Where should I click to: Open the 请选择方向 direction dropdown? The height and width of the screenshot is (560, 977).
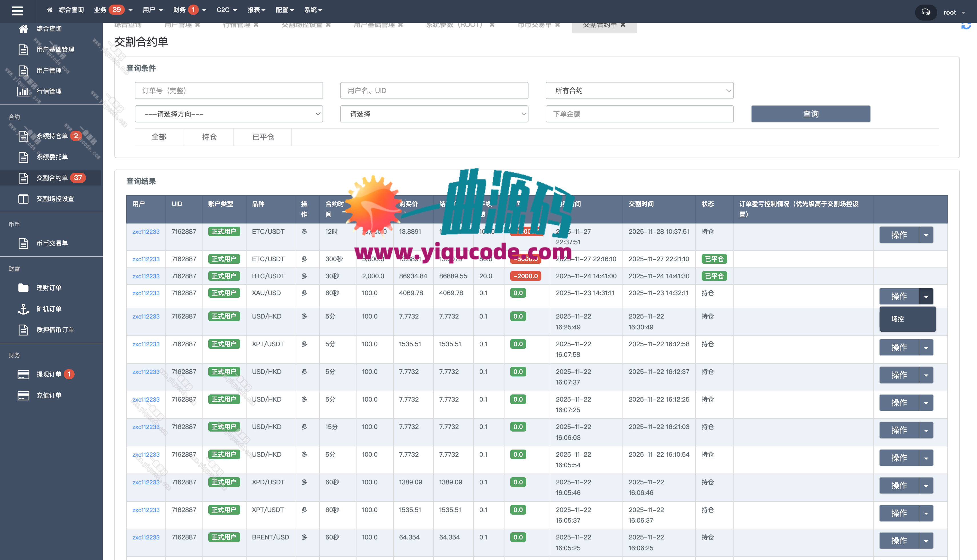click(x=229, y=114)
